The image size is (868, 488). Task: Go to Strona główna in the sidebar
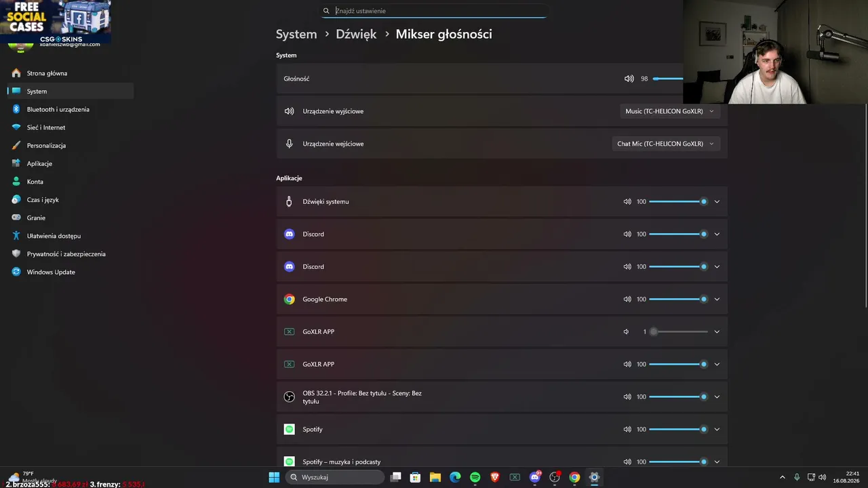click(x=71, y=73)
